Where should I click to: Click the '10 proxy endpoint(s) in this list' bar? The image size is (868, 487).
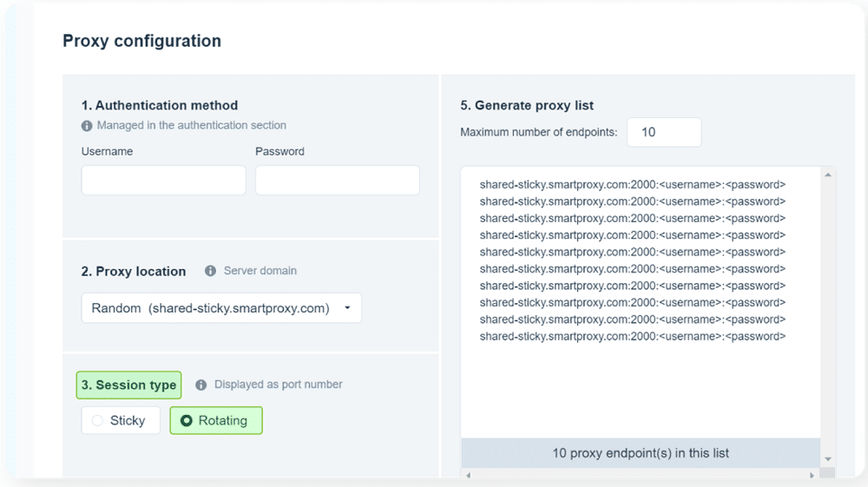point(641,453)
